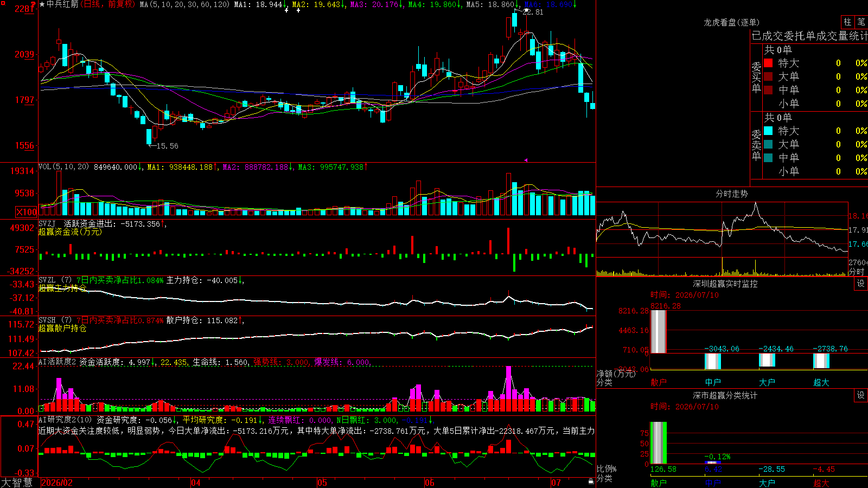The width and height of the screenshot is (868, 488).
Task: Click the star icon before 中兵红箭
Action: (42, 4)
